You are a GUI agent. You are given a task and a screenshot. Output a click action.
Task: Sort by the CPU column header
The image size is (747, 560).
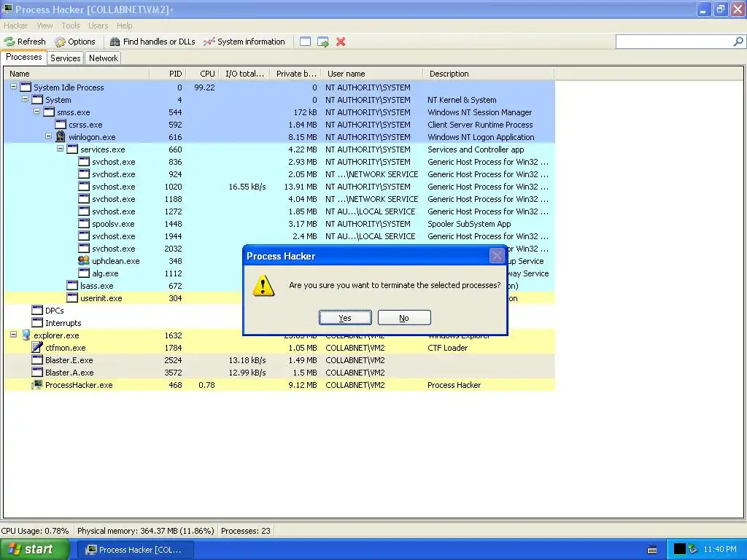click(201, 74)
